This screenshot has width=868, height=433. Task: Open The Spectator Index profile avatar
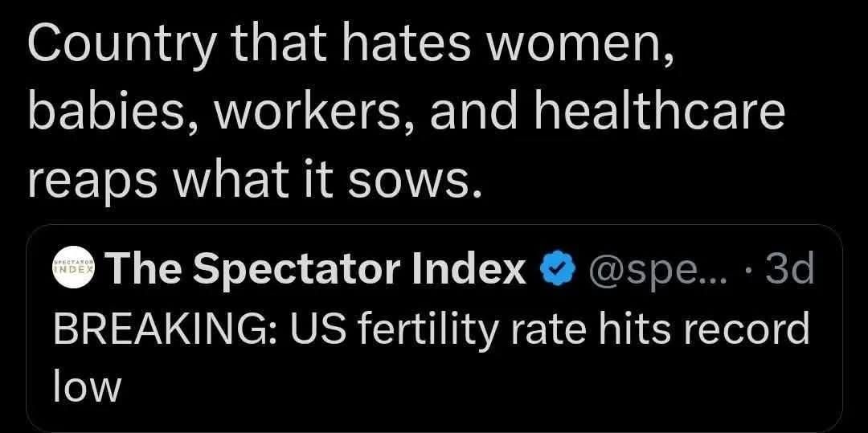pos(75,268)
